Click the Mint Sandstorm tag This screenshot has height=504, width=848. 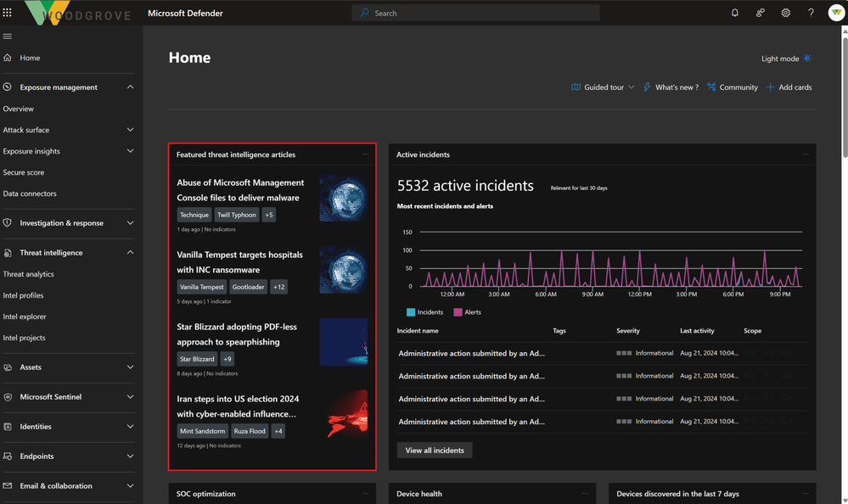(x=202, y=431)
